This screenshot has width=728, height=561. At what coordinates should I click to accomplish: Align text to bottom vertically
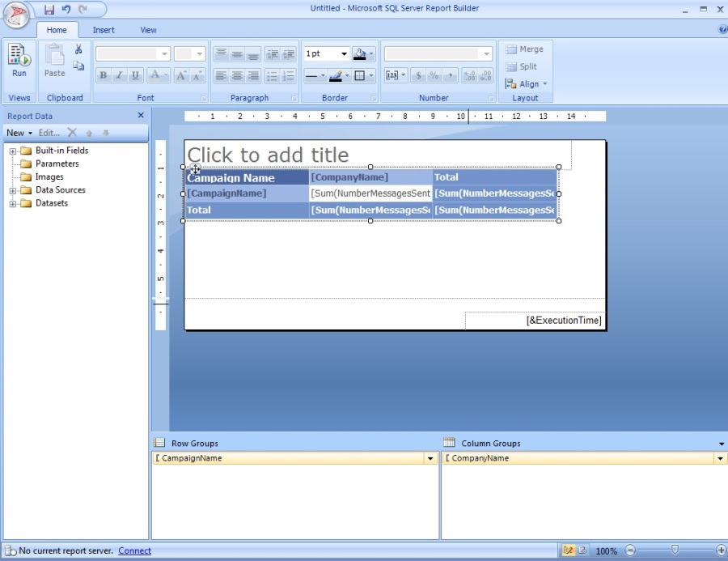[x=252, y=54]
